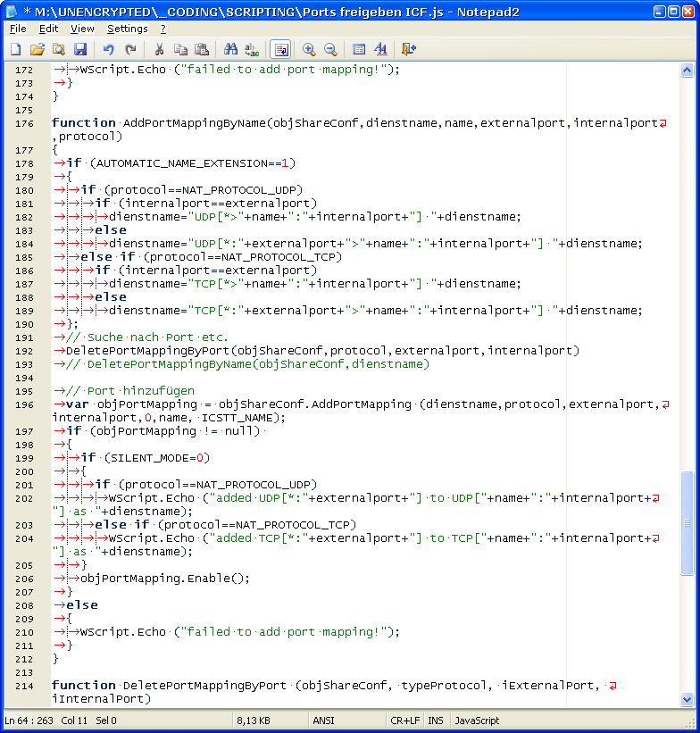Screen dimensions: 700x733
Task: Maximize the Notepad2 window
Action: click(x=674, y=12)
